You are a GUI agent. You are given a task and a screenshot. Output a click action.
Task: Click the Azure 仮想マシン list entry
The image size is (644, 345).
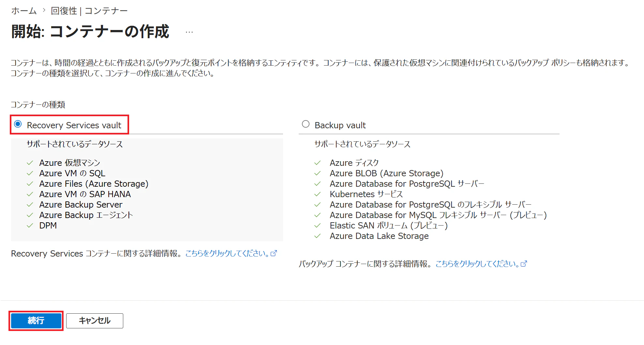[x=70, y=163]
